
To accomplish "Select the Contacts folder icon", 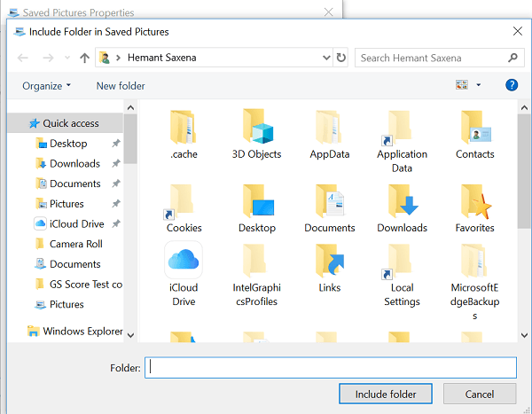I will (x=475, y=127).
